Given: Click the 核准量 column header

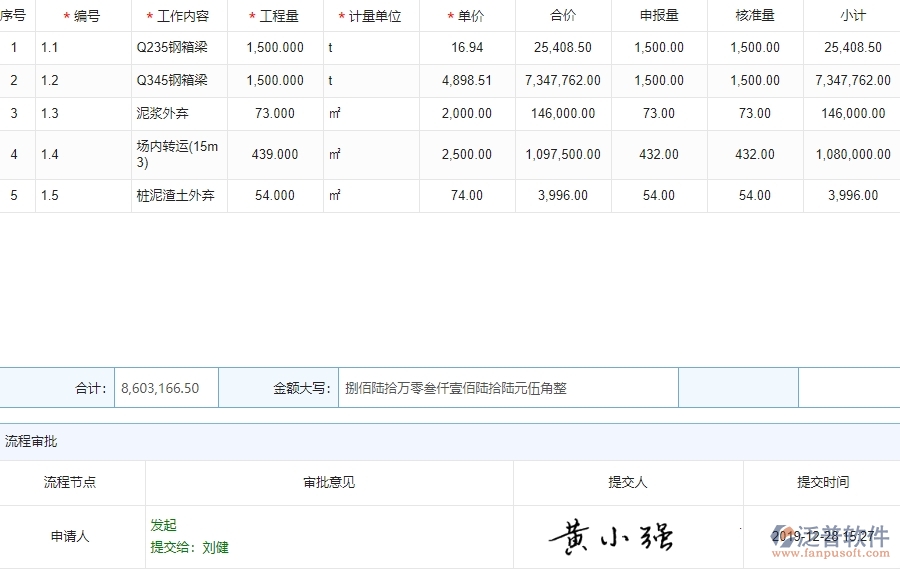Looking at the screenshot, I should pyautogui.click(x=755, y=16).
